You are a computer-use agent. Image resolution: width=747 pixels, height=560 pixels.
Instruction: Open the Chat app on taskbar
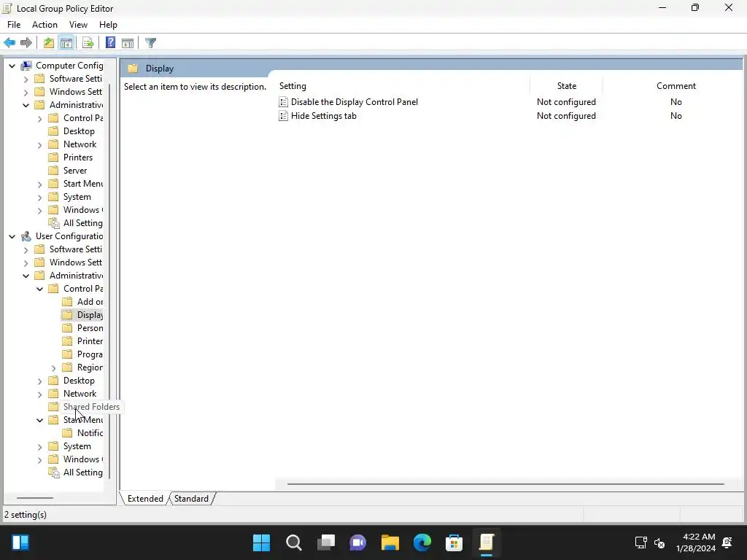click(x=357, y=542)
